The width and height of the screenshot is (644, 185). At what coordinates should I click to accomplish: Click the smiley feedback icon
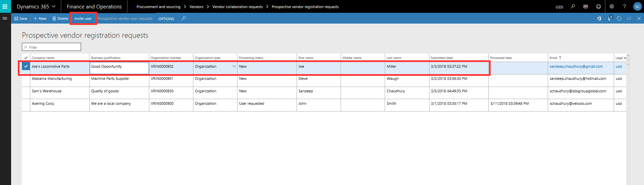(x=598, y=6)
